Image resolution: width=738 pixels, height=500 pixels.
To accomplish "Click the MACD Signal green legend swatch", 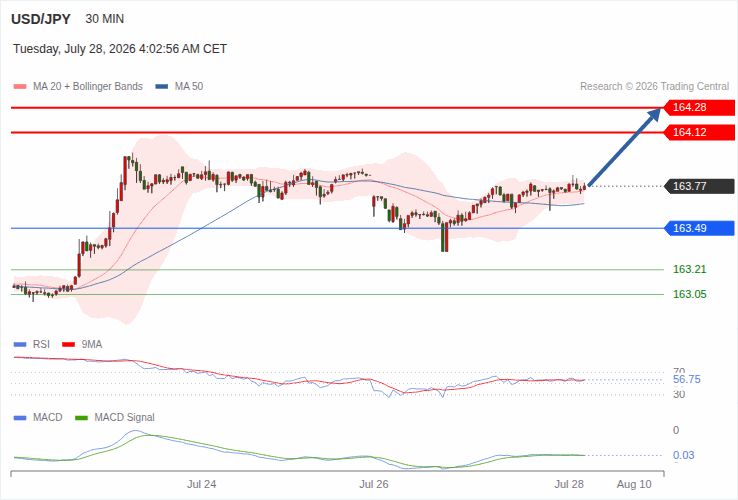I will pyautogui.click(x=81, y=418).
